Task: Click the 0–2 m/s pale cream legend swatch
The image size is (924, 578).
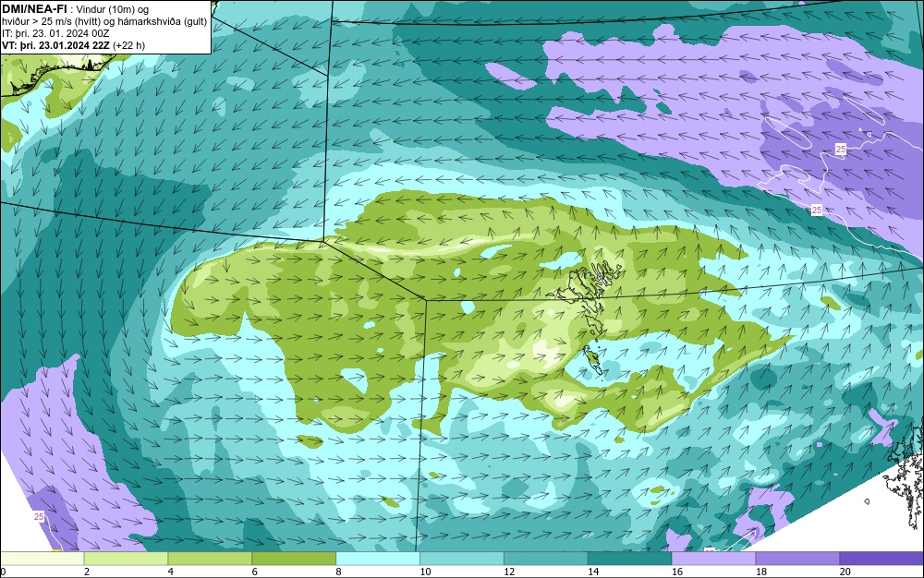Action: [43, 558]
